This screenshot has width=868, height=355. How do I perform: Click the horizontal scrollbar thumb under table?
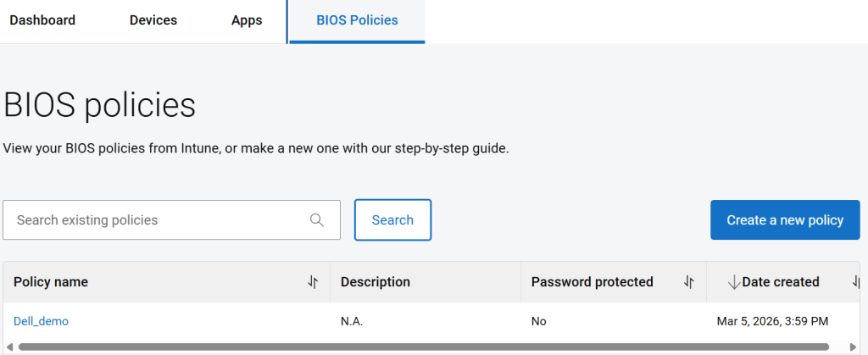pos(424,347)
